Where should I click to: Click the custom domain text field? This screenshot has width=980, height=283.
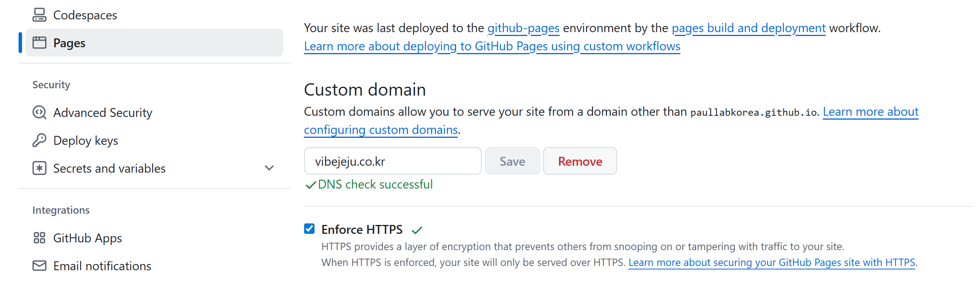point(392,161)
